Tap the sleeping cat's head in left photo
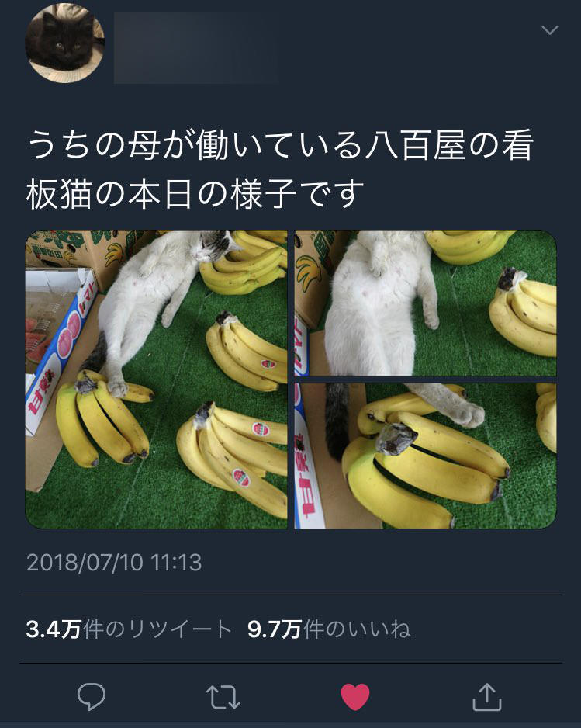Image resolution: width=581 pixels, height=728 pixels. point(214,245)
